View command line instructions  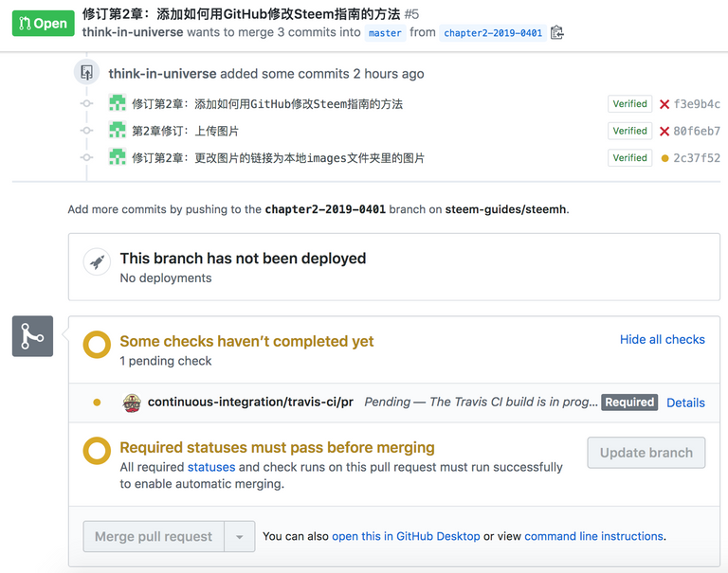click(593, 536)
